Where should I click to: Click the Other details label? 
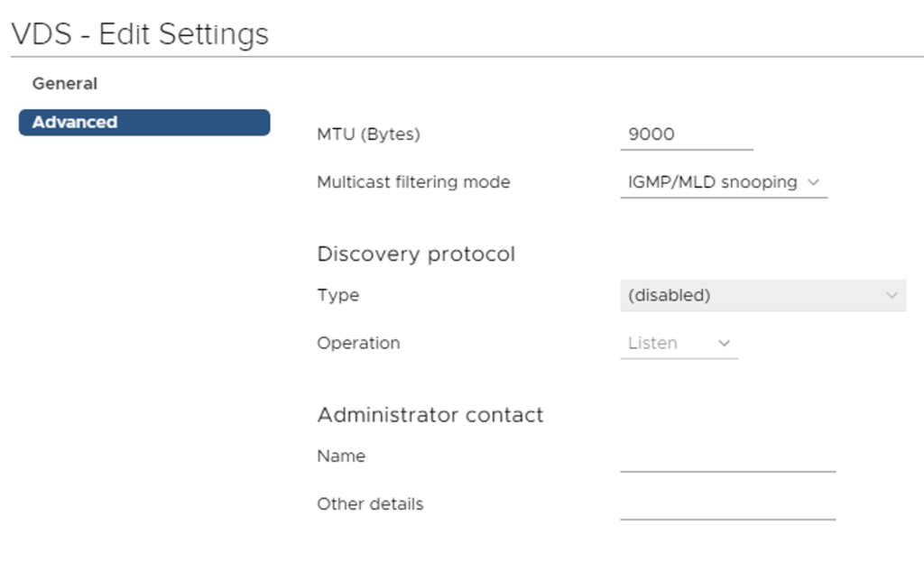[370, 504]
